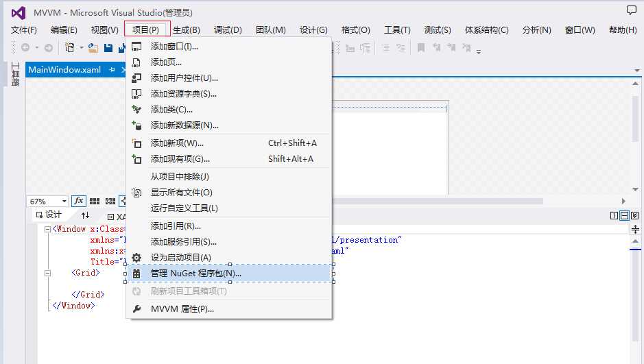644x364 pixels.
Task: Open the 视图(V) menu
Action: (x=105, y=30)
